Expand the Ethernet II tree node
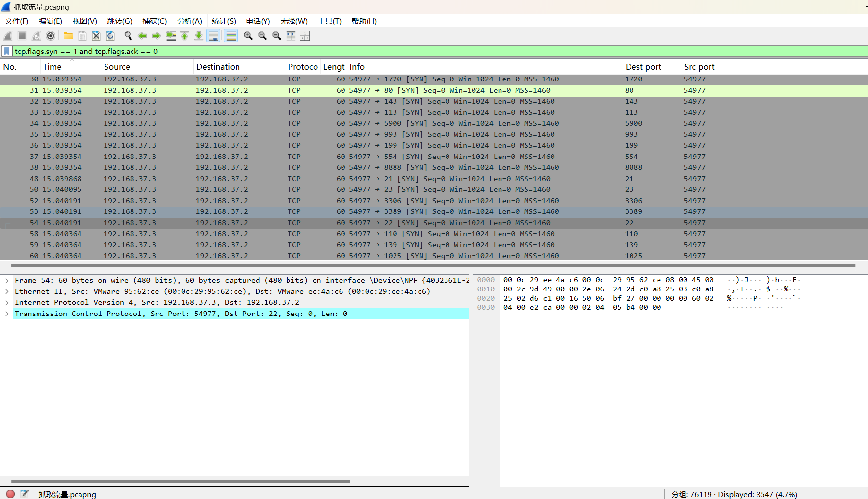Viewport: 868px width, 499px height. [x=7, y=291]
